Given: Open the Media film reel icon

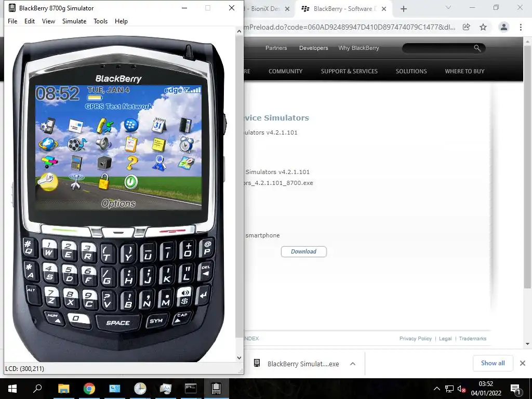Looking at the screenshot, I should click(77, 144).
